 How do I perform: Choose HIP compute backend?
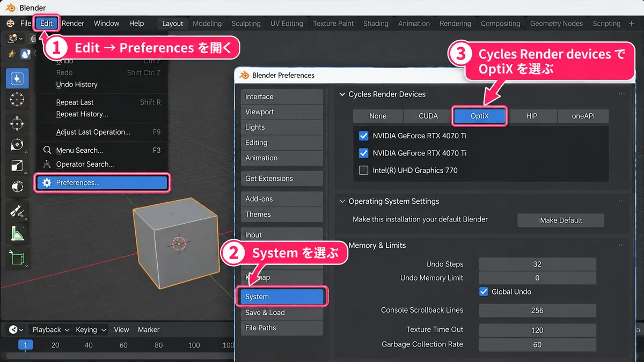(x=531, y=116)
